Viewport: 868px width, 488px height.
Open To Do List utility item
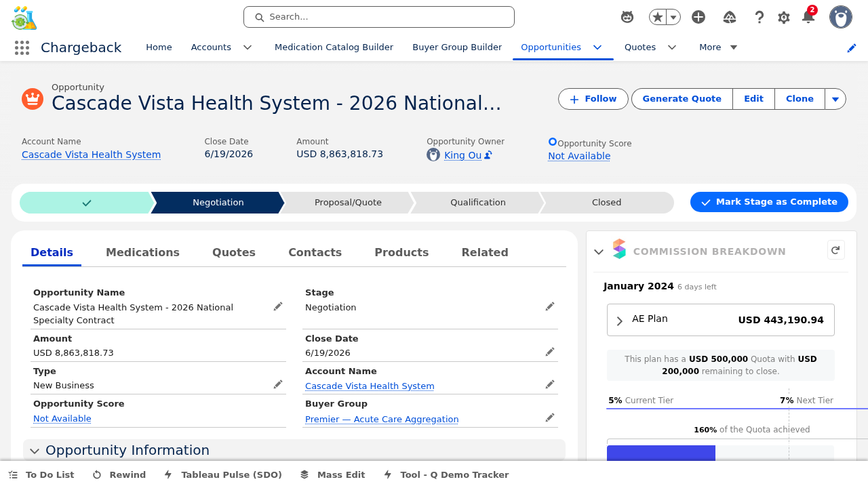[x=41, y=475]
